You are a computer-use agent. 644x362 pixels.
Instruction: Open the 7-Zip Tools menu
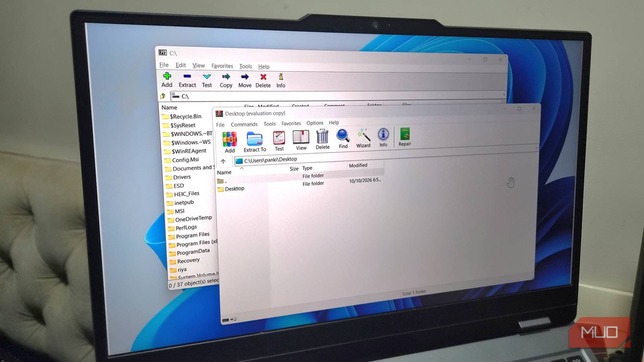coord(246,66)
